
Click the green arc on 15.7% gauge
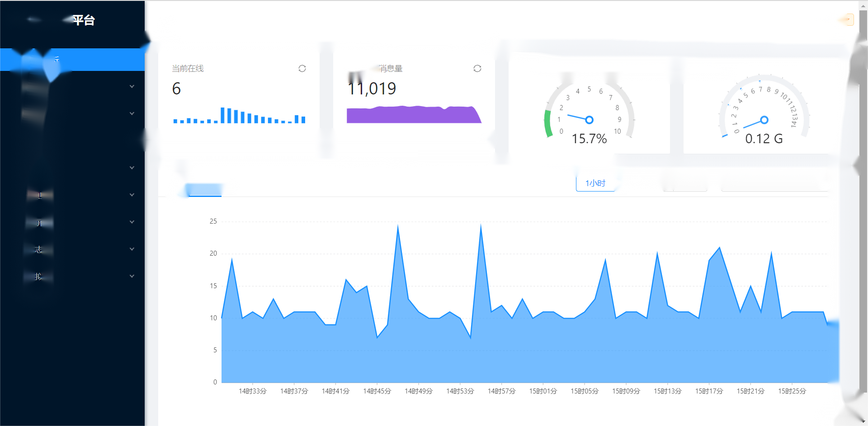click(548, 123)
